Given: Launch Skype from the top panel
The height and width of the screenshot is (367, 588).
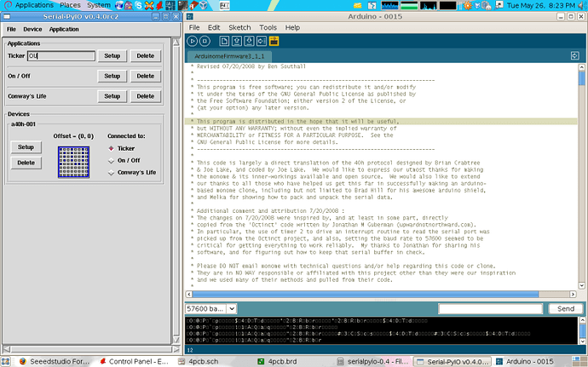Looking at the screenshot, I should (140, 5).
